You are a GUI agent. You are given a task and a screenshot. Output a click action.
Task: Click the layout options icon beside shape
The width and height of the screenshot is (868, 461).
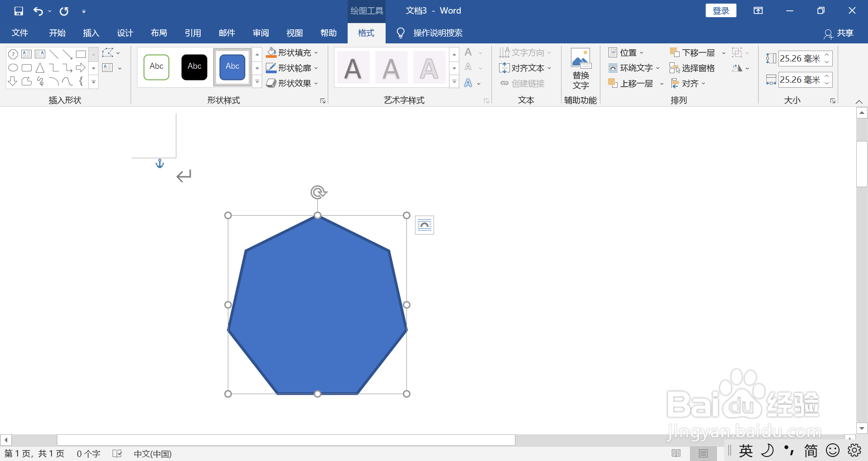[424, 225]
